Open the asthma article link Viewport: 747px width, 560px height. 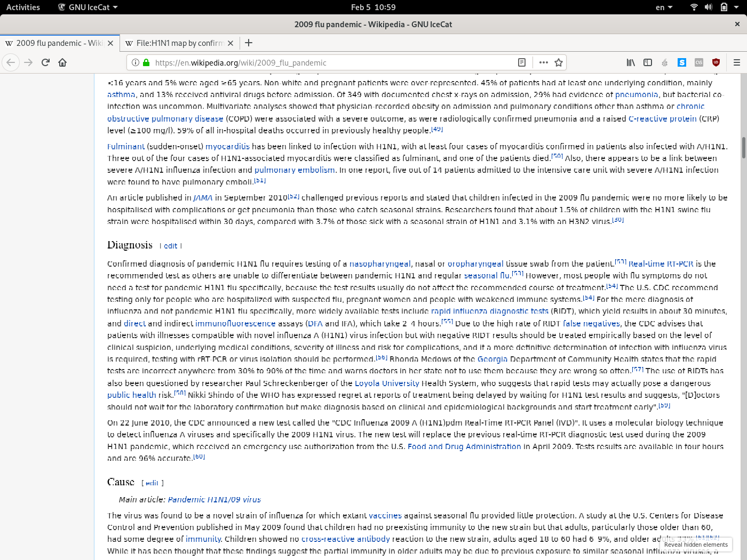pyautogui.click(x=121, y=94)
